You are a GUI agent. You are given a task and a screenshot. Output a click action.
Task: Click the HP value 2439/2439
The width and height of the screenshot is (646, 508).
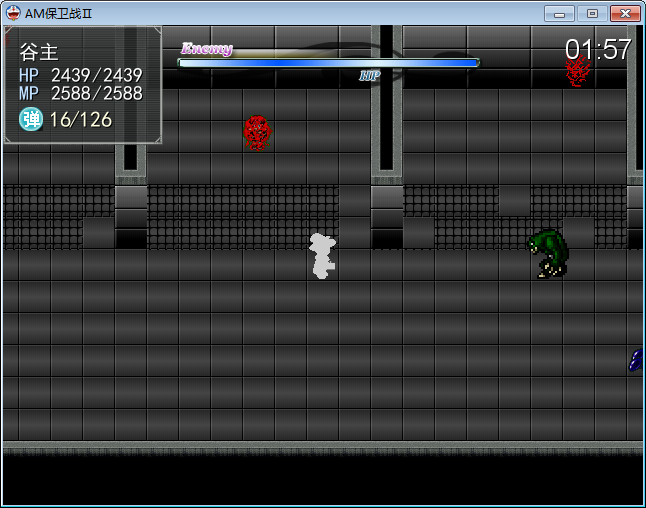pyautogui.click(x=97, y=75)
